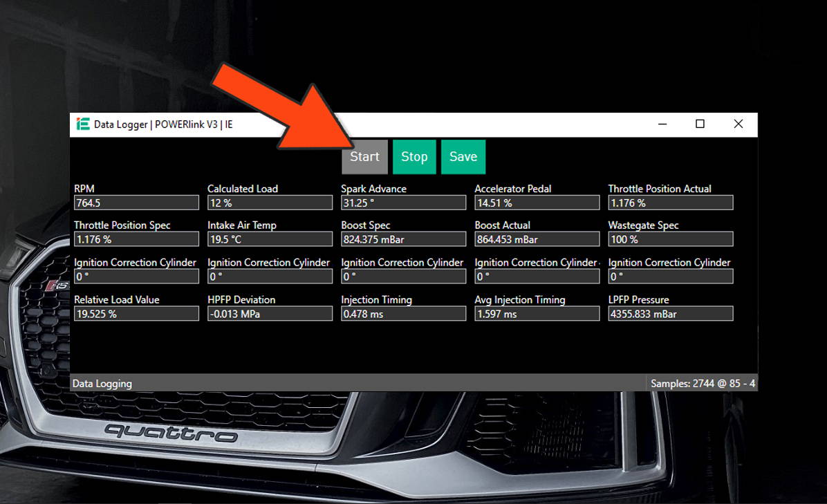Click the "Throttle Position Spec" label

tap(122, 225)
